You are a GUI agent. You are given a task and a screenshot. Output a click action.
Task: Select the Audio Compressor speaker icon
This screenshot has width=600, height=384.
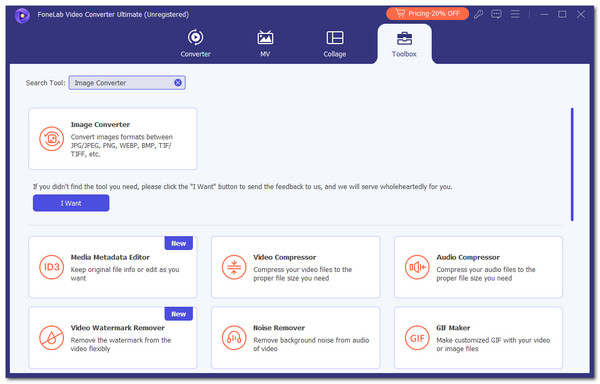click(417, 267)
